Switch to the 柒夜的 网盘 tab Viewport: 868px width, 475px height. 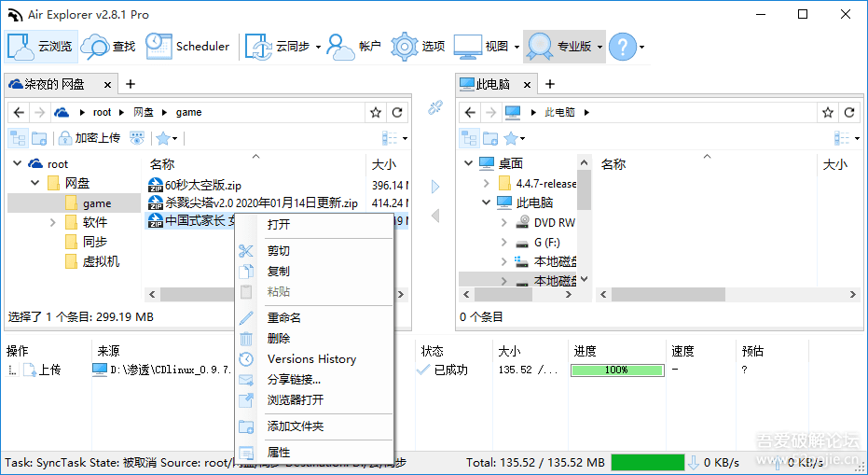[54, 84]
